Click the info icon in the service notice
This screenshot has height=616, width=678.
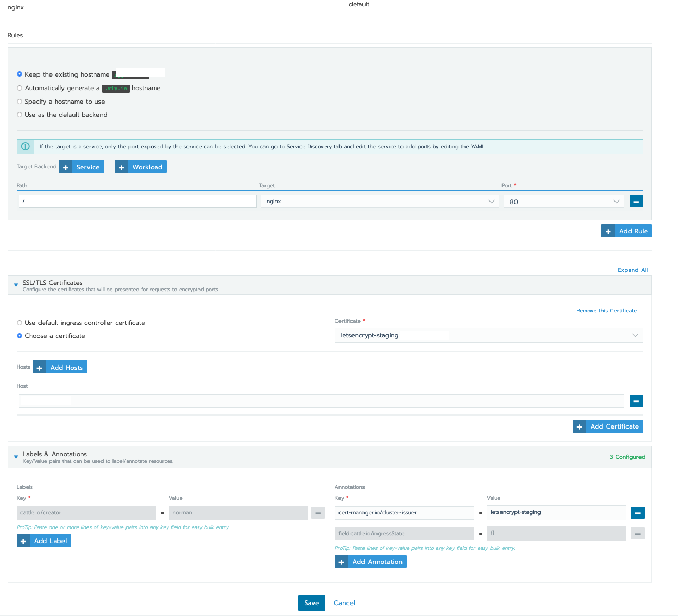pos(25,146)
